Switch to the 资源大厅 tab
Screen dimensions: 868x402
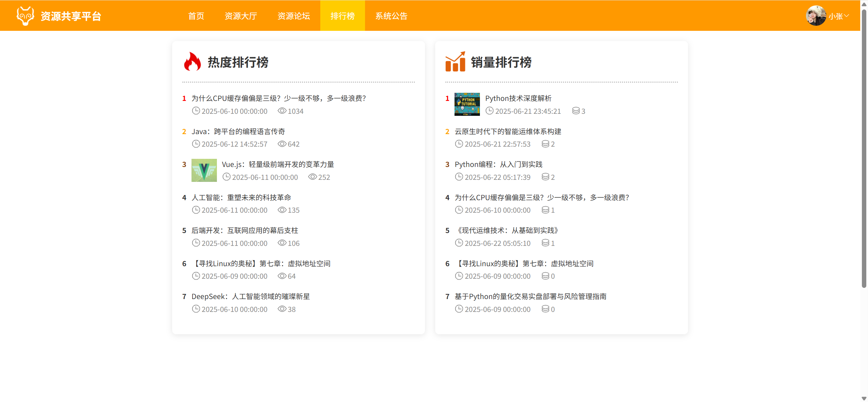[x=241, y=16]
